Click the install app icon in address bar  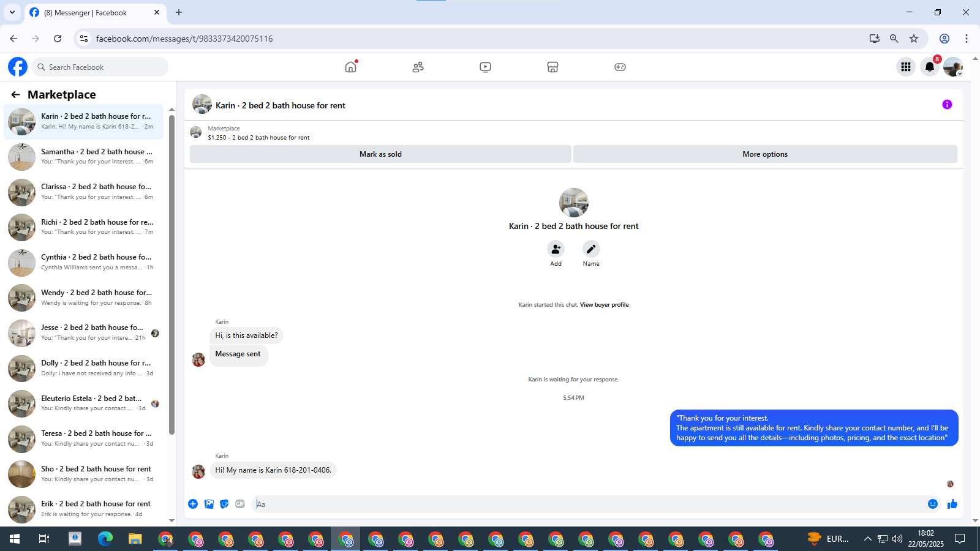coord(875,39)
